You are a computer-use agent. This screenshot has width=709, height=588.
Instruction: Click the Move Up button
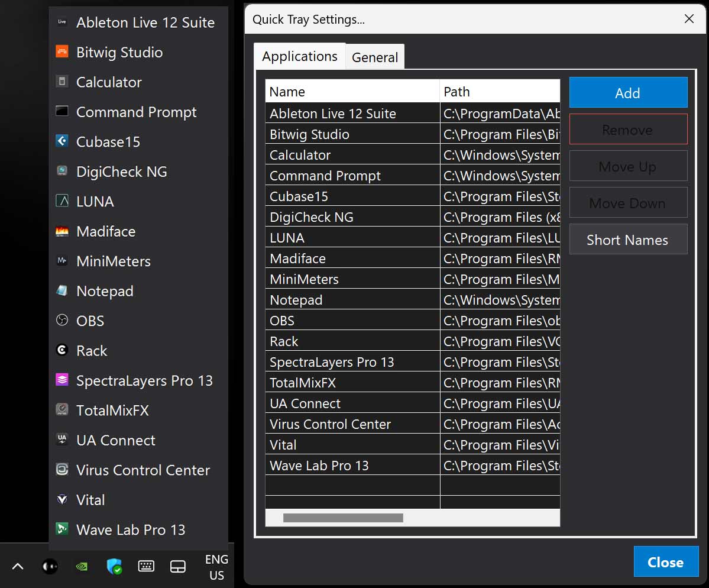coord(628,166)
